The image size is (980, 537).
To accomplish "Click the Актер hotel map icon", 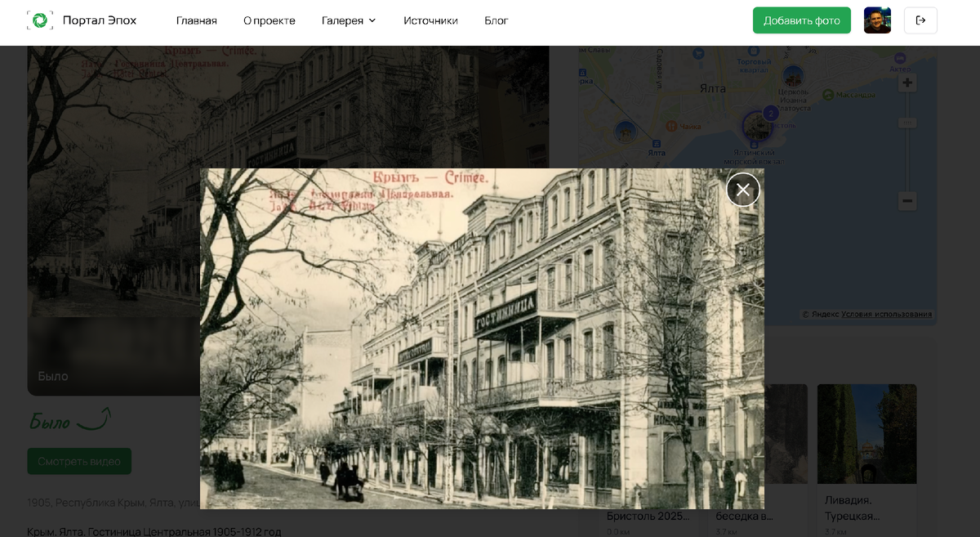I will click(x=899, y=58).
